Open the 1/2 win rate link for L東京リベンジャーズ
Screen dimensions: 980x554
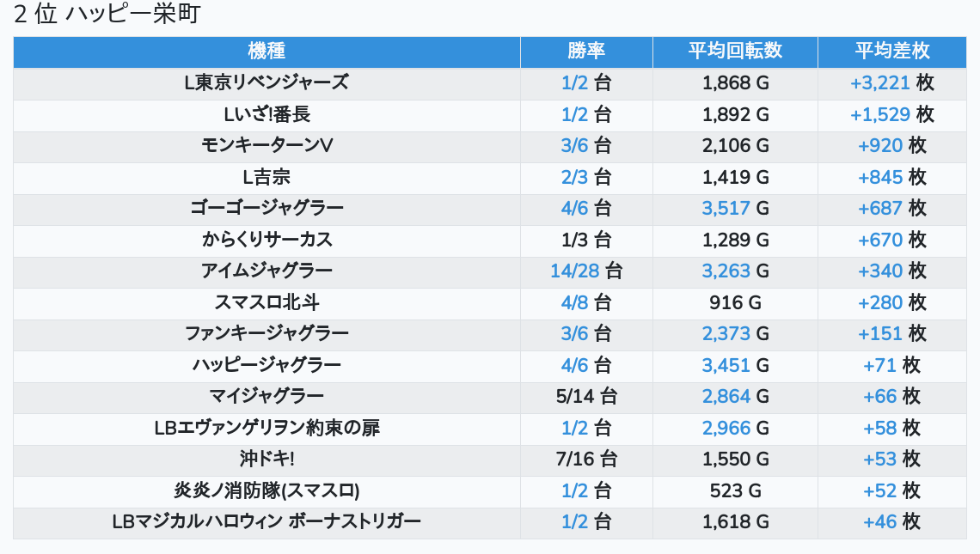[574, 83]
